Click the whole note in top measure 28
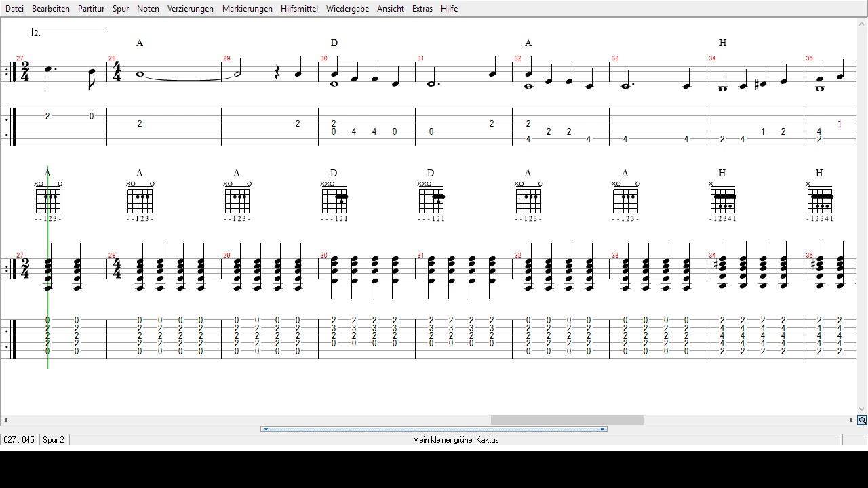Viewport: 868px width, 488px height. tap(140, 74)
